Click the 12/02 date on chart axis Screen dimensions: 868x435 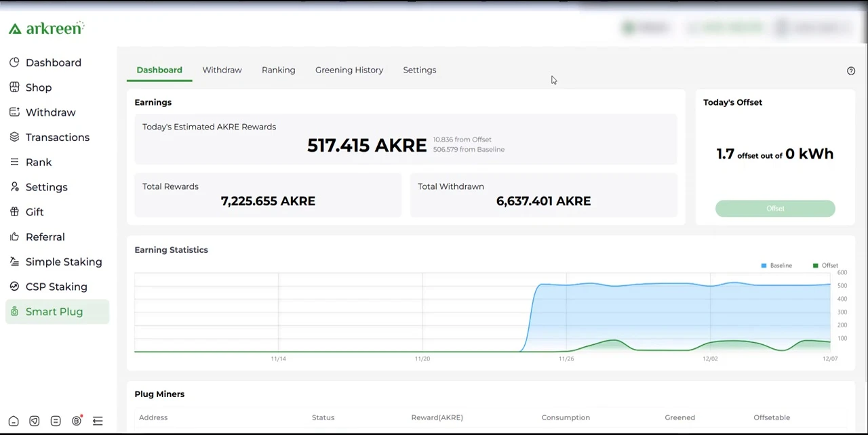point(710,358)
